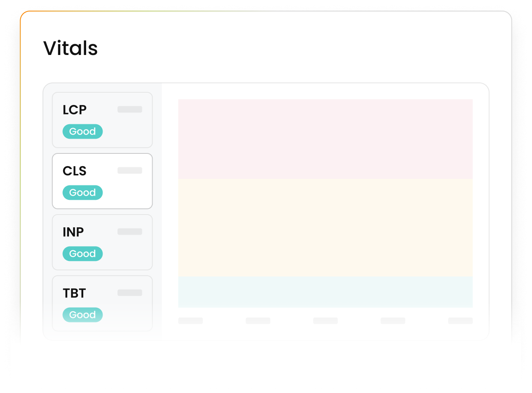Select the LCP metric card
This screenshot has height=393, width=532.
pyautogui.click(x=102, y=119)
